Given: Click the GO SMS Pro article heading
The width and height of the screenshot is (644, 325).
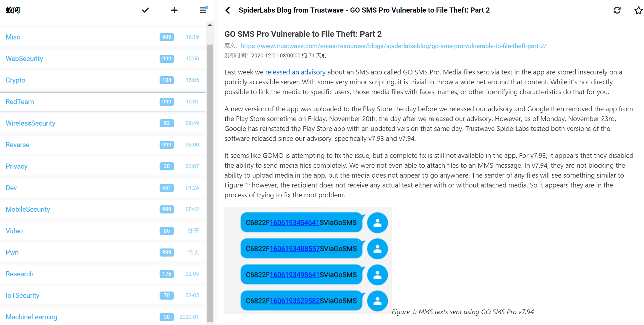Looking at the screenshot, I should pos(303,34).
